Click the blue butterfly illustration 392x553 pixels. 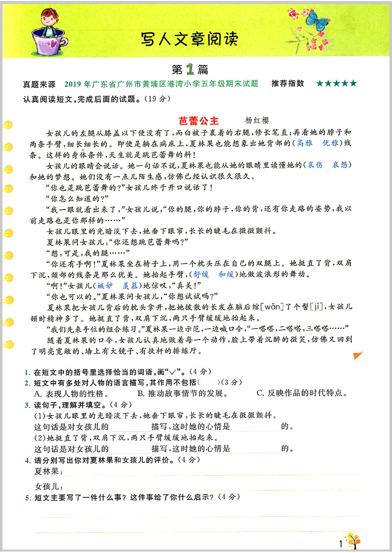click(318, 20)
